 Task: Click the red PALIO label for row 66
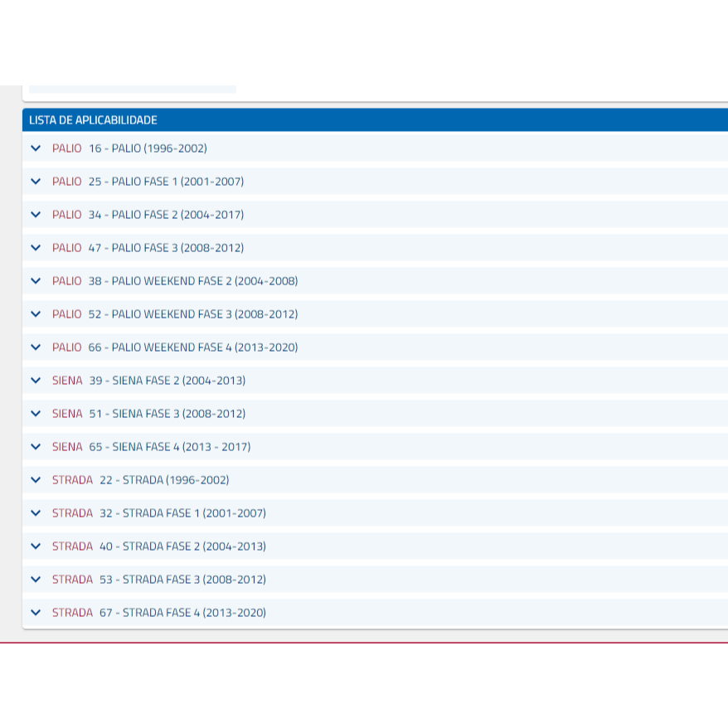66,347
